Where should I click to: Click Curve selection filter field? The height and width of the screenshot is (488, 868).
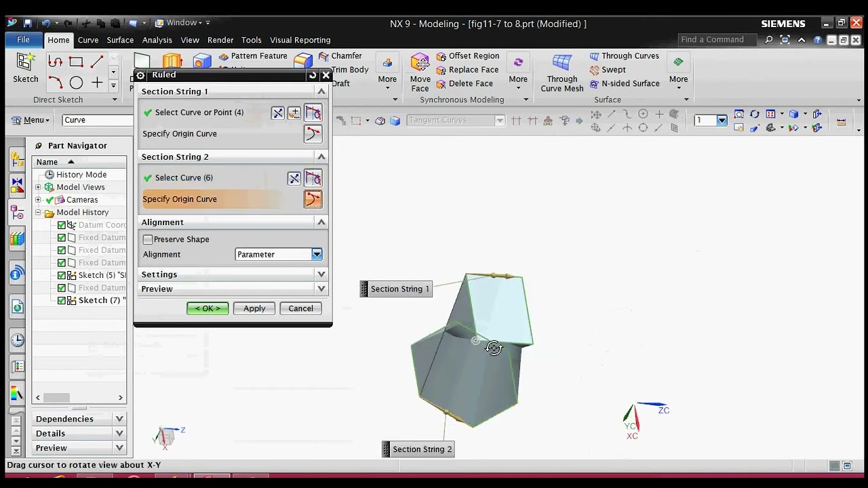tap(98, 120)
